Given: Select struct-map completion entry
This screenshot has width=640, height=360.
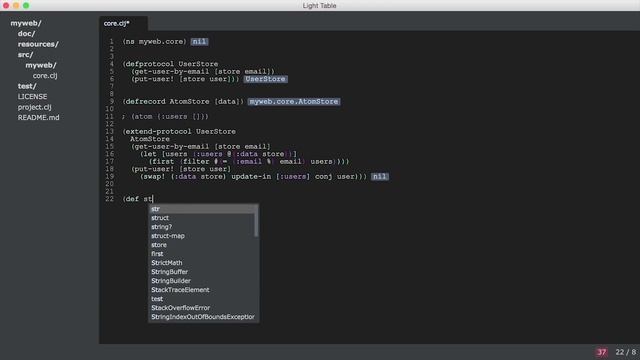Looking at the screenshot, I should pyautogui.click(x=202, y=236).
